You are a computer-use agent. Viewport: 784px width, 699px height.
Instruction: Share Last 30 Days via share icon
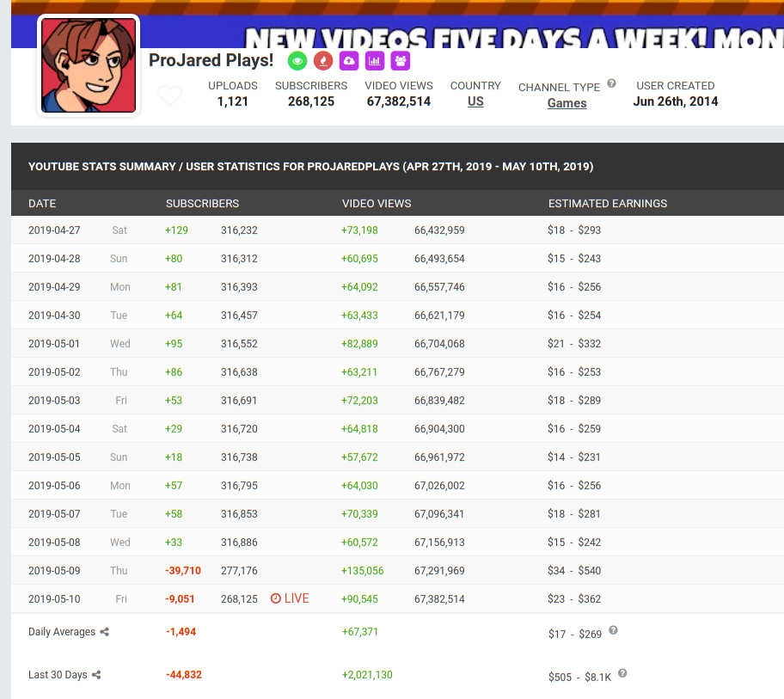(96, 675)
